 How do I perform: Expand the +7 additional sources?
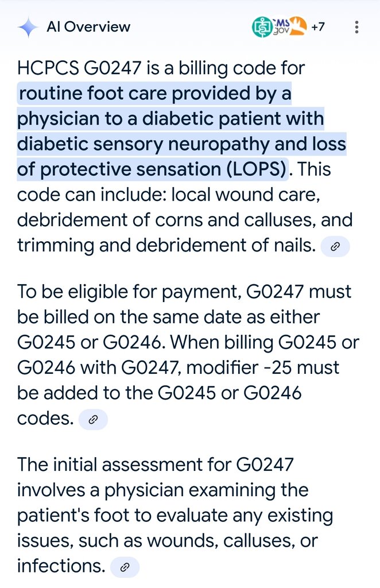[318, 27]
